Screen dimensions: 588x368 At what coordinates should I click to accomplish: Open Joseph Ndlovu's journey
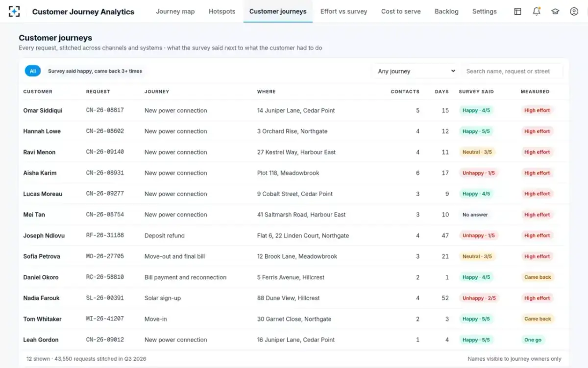click(x=294, y=236)
